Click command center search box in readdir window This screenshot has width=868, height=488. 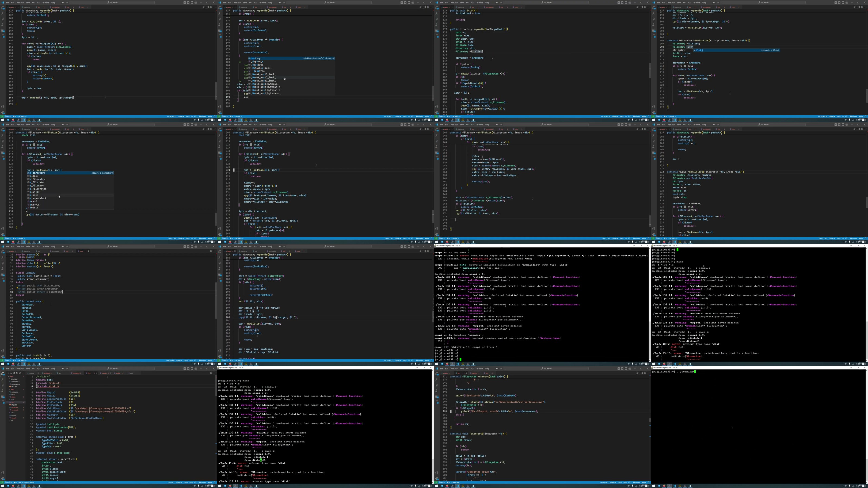[x=112, y=2]
